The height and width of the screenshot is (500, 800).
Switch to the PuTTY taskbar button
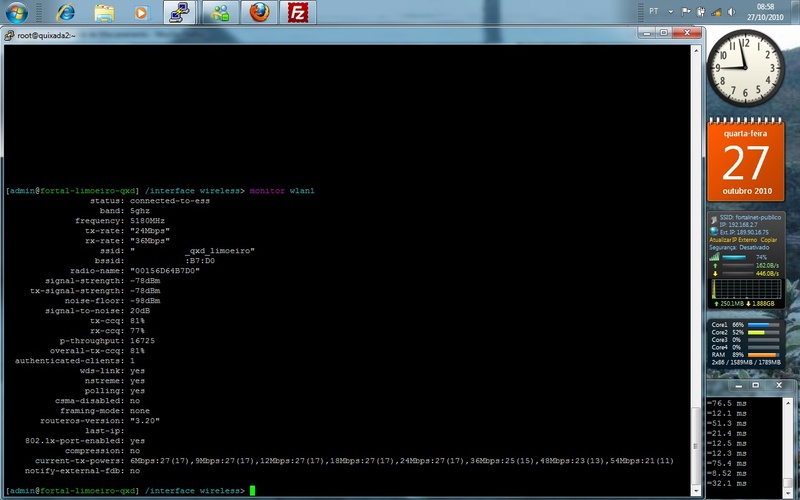click(x=180, y=12)
